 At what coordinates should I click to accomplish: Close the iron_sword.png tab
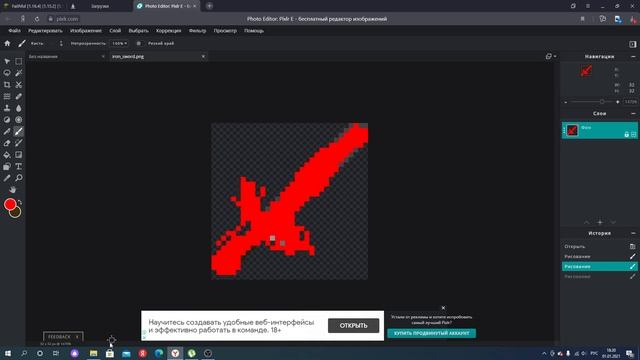(203, 56)
